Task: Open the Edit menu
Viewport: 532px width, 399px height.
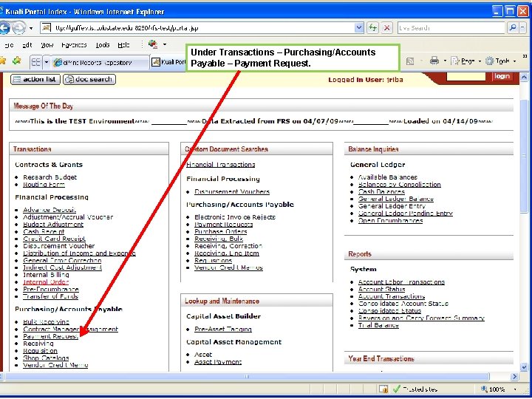Action: 27,45
